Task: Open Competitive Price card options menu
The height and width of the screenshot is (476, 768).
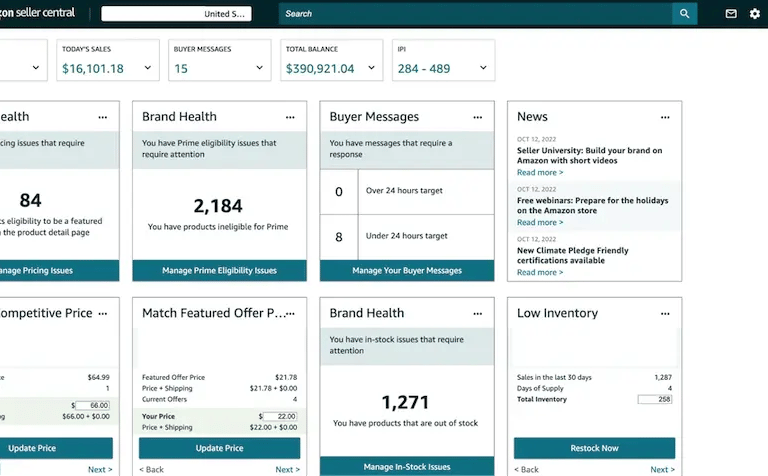Action: click(x=102, y=313)
